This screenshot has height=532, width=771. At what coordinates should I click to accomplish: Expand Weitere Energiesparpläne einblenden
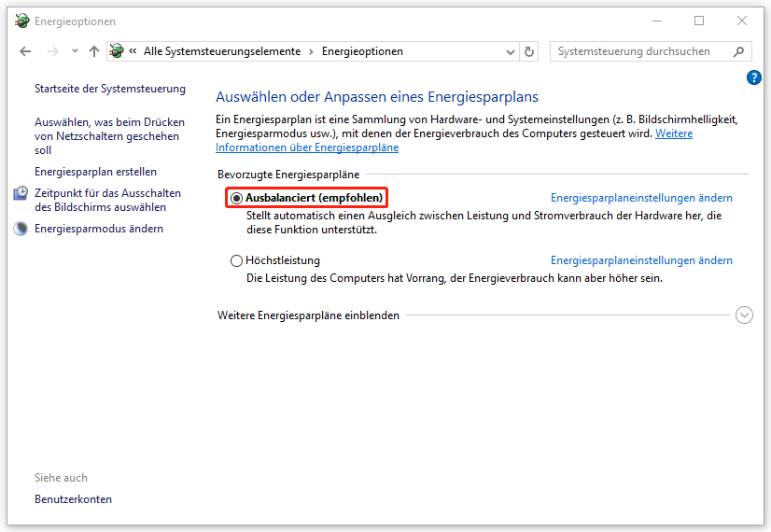click(744, 315)
